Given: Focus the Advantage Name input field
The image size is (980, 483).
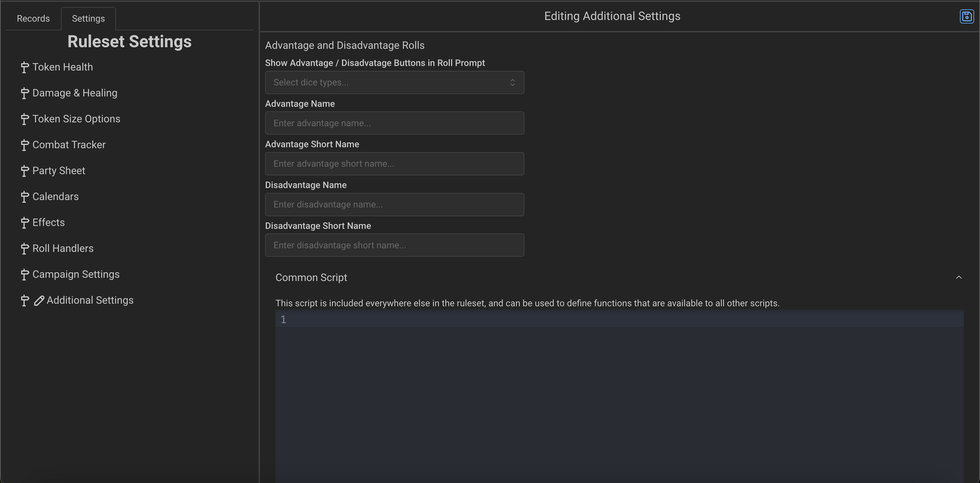Looking at the screenshot, I should [394, 123].
